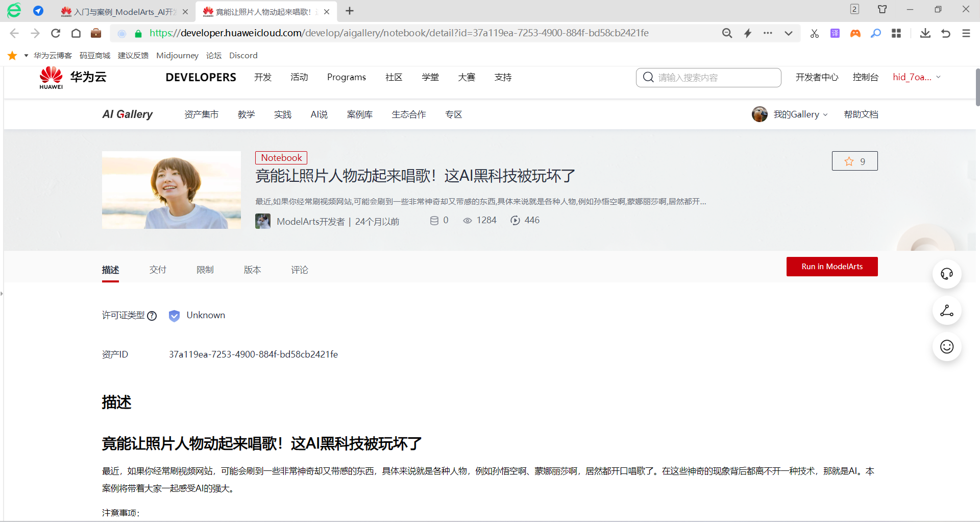
Task: Close the active 竟能让照片人物动起来唱歌 tab
Action: pyautogui.click(x=327, y=12)
